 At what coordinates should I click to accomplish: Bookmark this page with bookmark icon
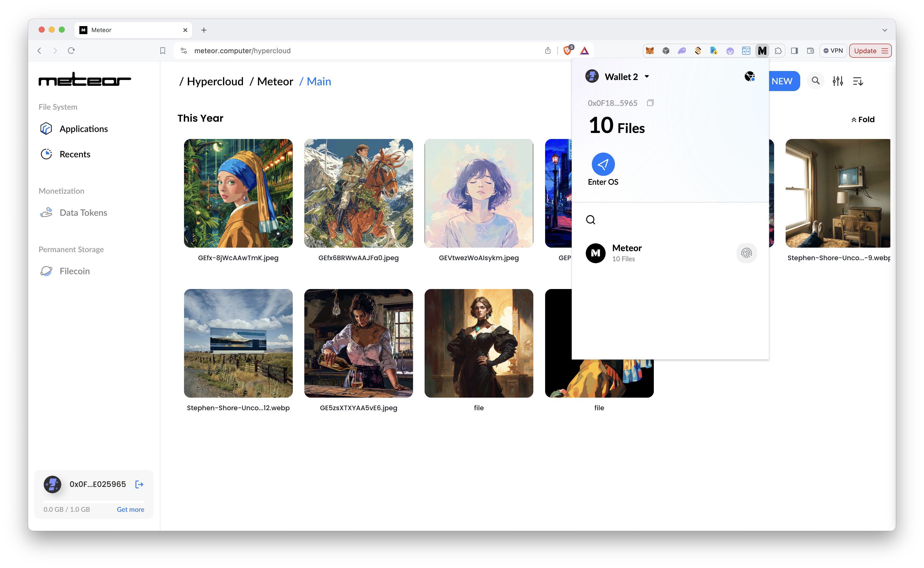point(162,51)
